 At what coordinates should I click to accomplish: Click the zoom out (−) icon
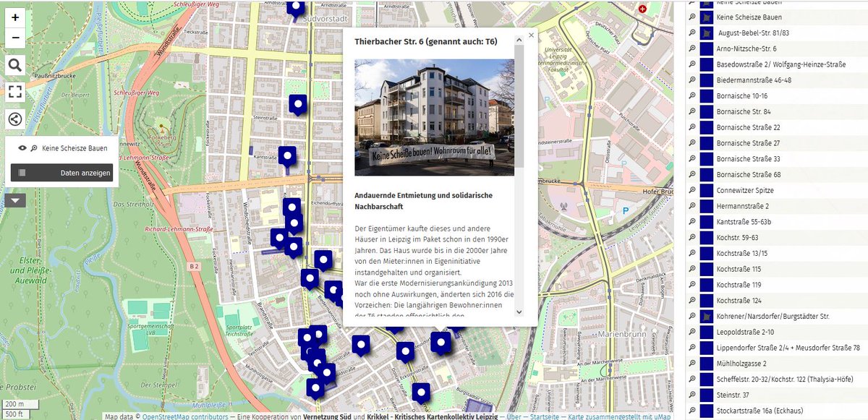[14, 37]
